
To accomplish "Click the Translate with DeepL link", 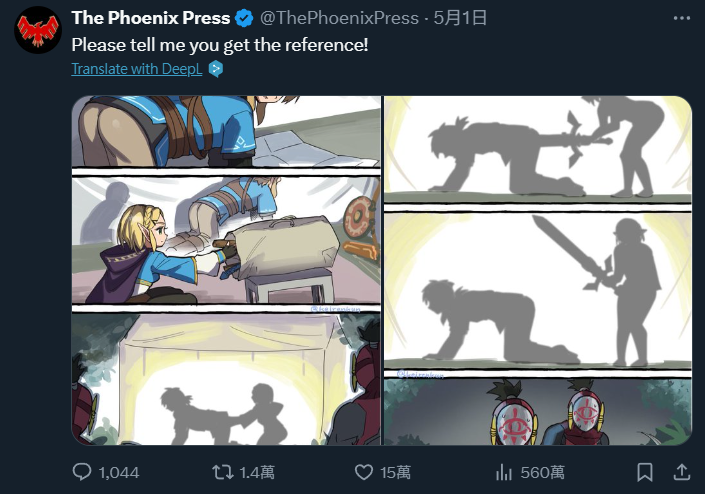I will click(x=137, y=69).
